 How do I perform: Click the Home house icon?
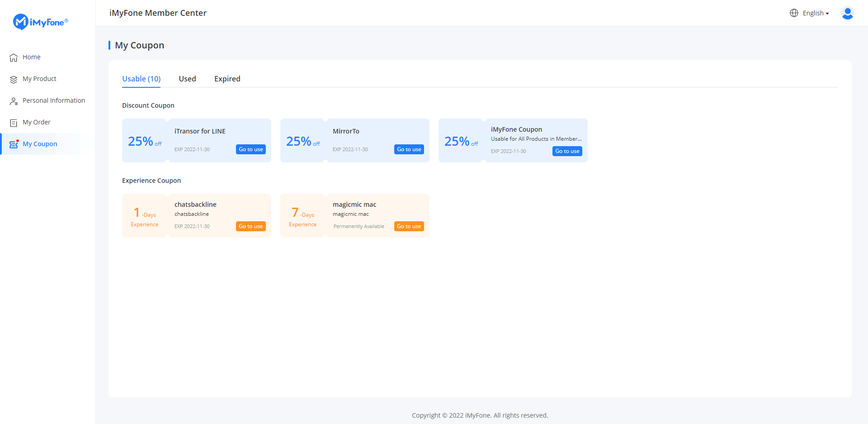(14, 57)
